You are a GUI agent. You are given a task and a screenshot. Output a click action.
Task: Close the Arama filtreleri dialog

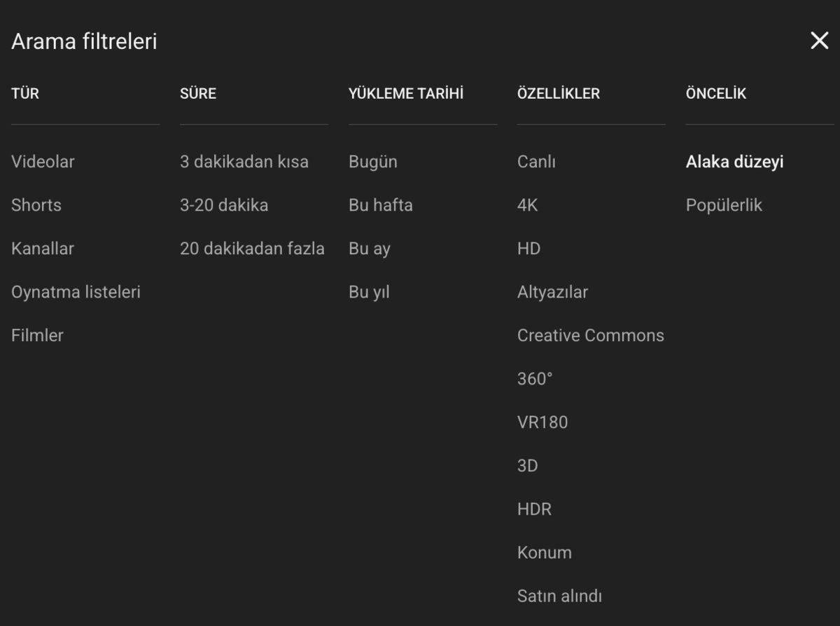click(819, 41)
